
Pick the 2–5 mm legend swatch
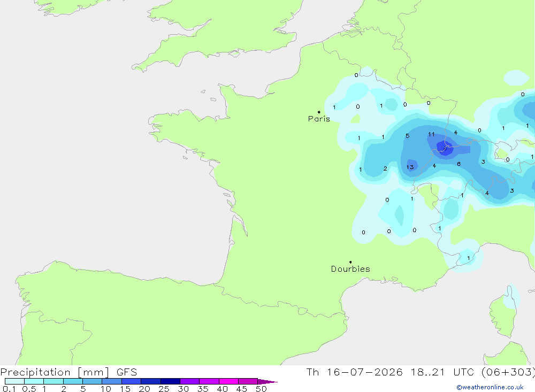[x=73, y=381]
